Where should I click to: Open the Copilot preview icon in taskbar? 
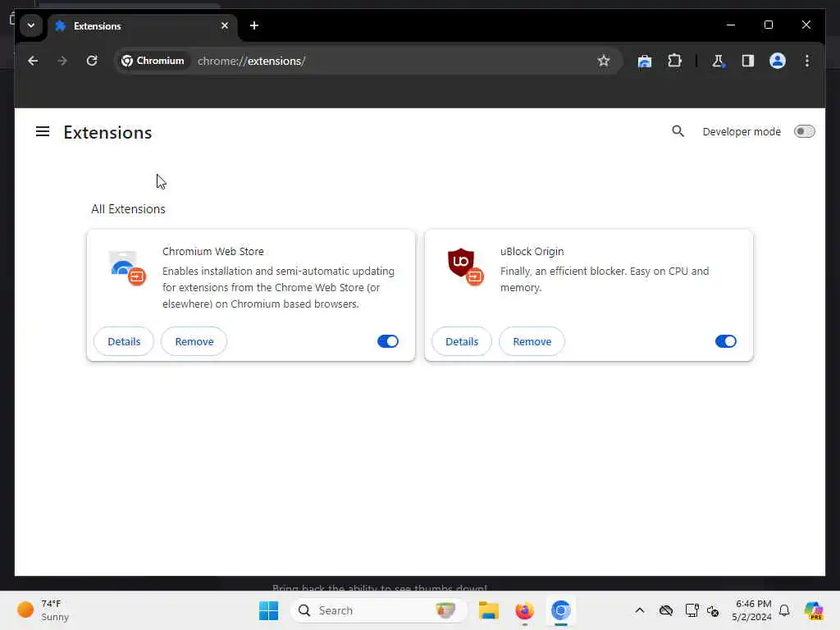pyautogui.click(x=814, y=610)
